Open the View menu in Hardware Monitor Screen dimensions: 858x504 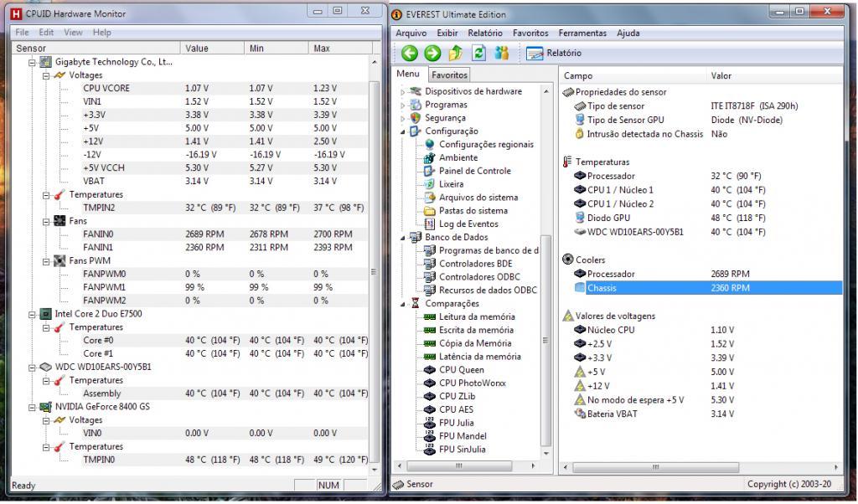pos(73,33)
